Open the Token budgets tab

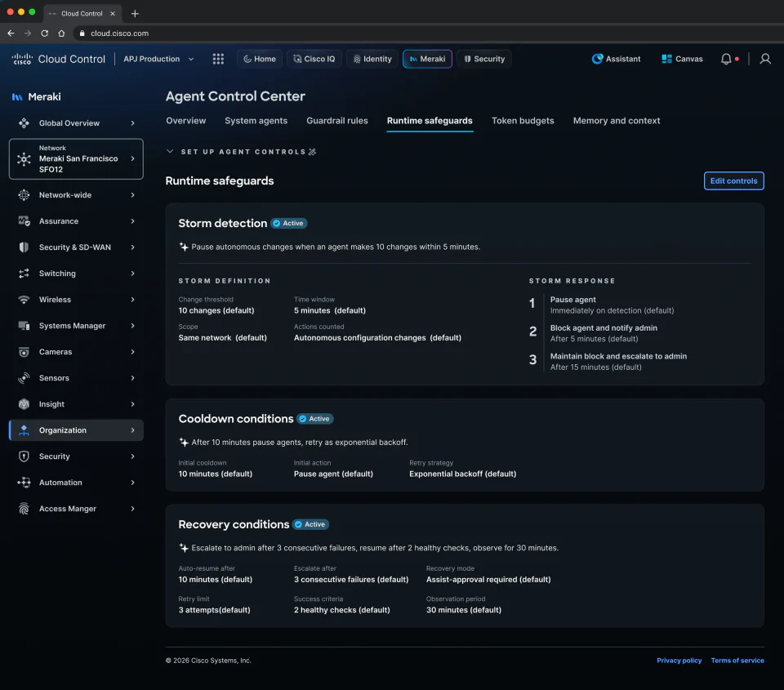(523, 121)
